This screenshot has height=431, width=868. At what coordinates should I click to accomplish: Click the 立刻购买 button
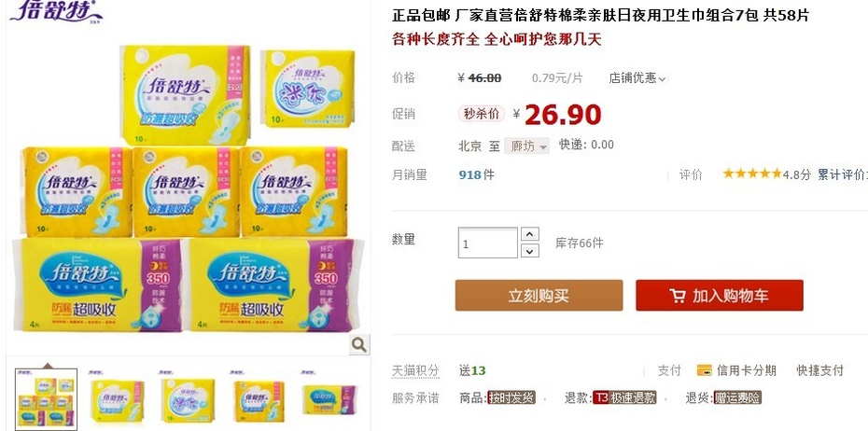pos(539,296)
